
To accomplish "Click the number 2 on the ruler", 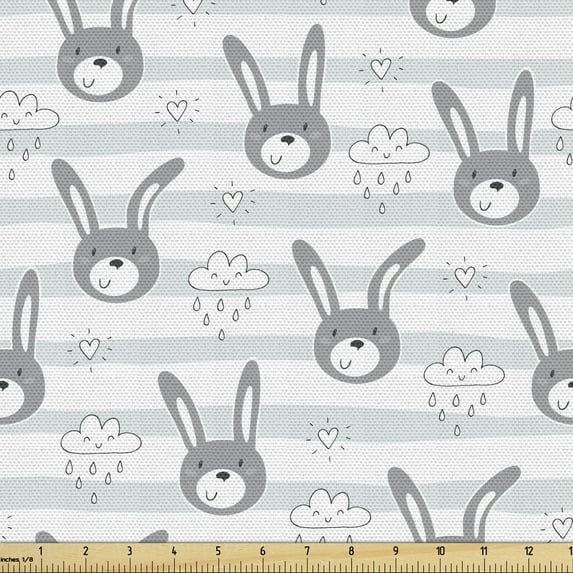I will coord(85,551).
